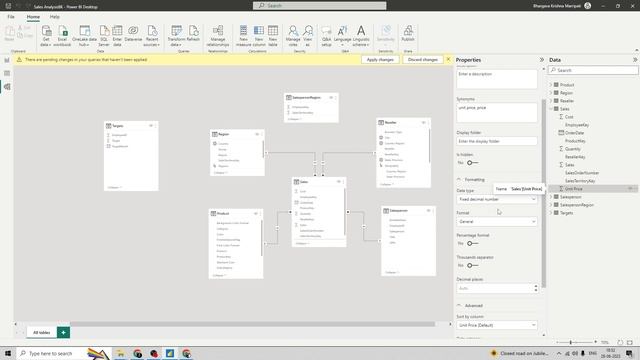Increase Decimal places with stepper

click(536, 286)
